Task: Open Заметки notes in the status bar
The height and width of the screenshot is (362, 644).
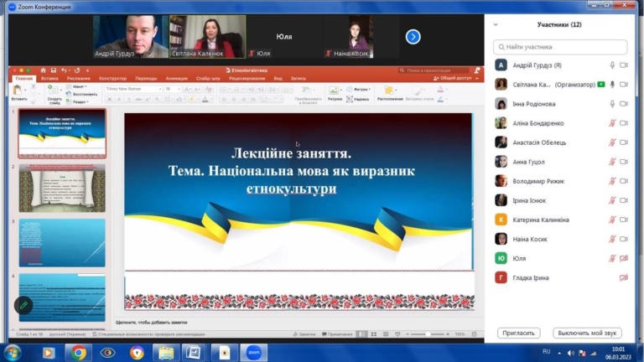Action: coord(304,334)
